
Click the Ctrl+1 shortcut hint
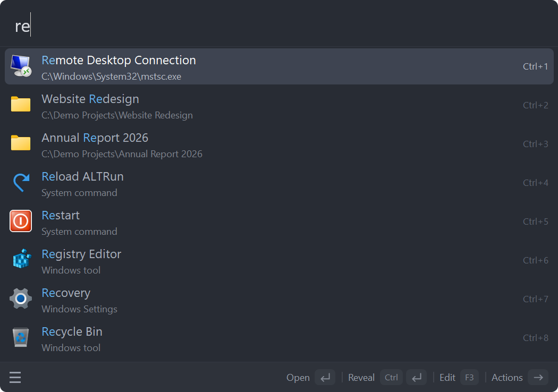pyautogui.click(x=535, y=66)
